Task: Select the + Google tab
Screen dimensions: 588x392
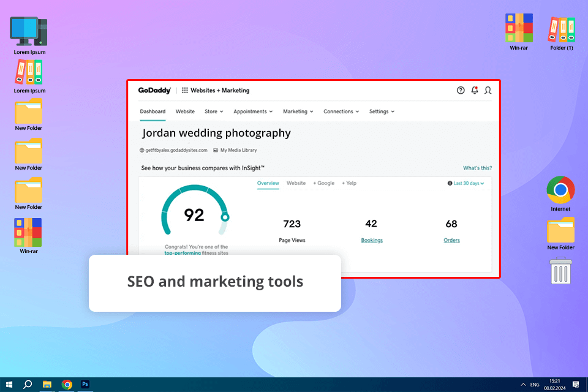Action: pyautogui.click(x=323, y=183)
